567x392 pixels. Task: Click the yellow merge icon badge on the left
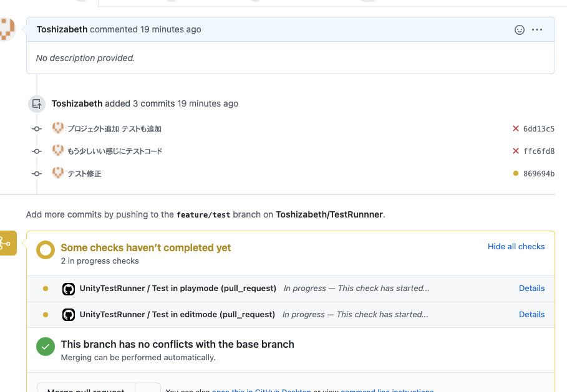(x=7, y=243)
